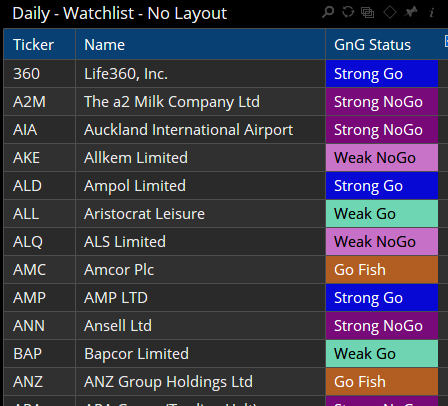This screenshot has height=406, width=448.
Task: Open the italic i info icon
Action: click(432, 13)
